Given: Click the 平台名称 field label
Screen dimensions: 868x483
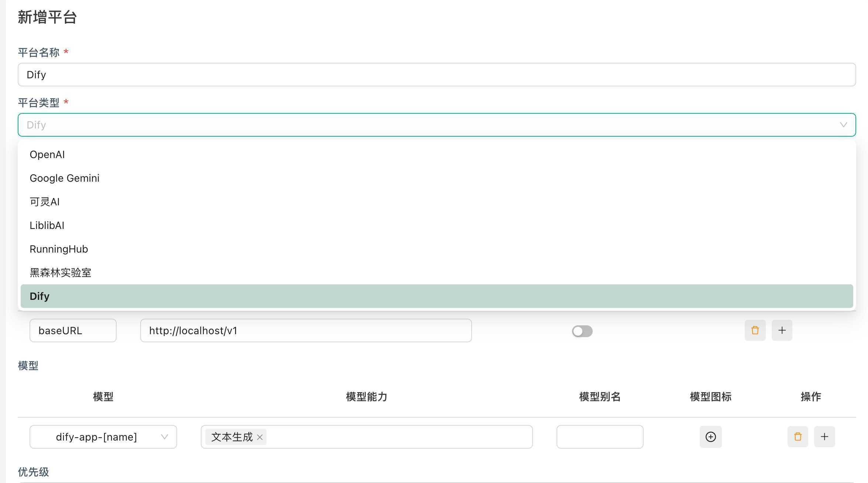Looking at the screenshot, I should pyautogui.click(x=38, y=52).
